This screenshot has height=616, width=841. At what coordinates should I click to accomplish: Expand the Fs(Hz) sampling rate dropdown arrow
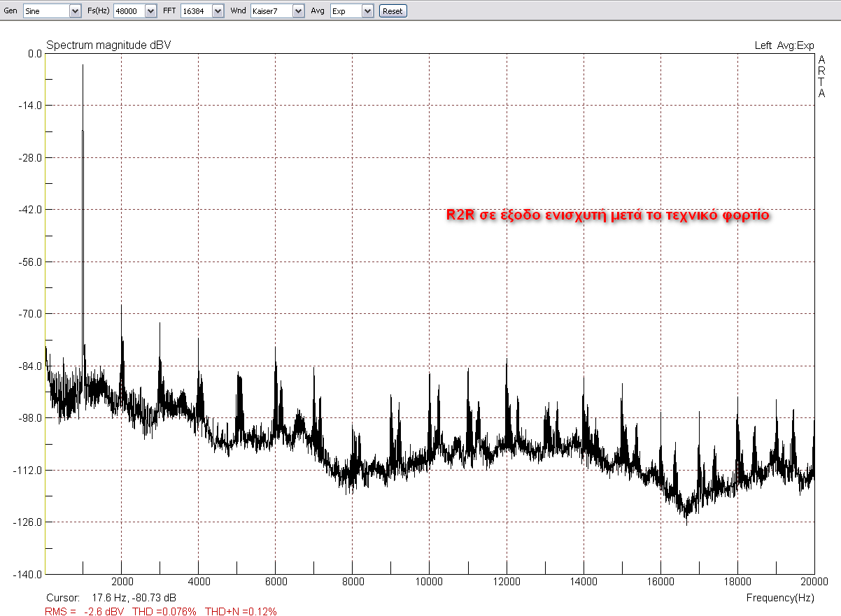(150, 11)
